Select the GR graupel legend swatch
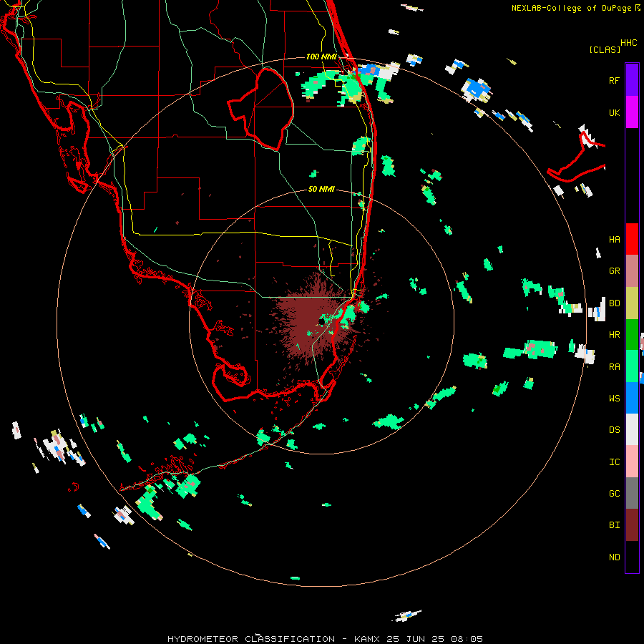Image resolution: width=644 pixels, height=644 pixels. click(x=632, y=271)
